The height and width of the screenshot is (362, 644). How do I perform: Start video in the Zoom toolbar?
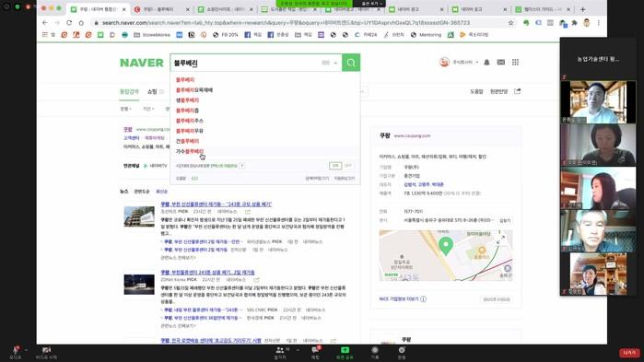click(x=46, y=353)
